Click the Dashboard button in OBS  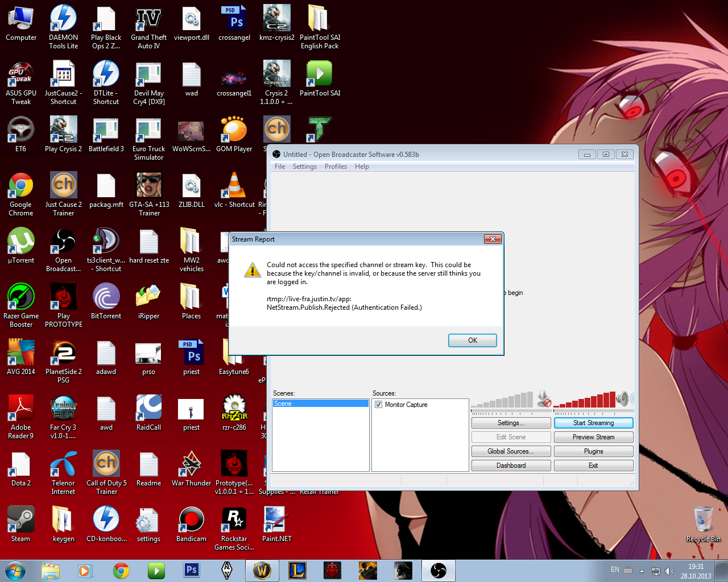pyautogui.click(x=511, y=465)
